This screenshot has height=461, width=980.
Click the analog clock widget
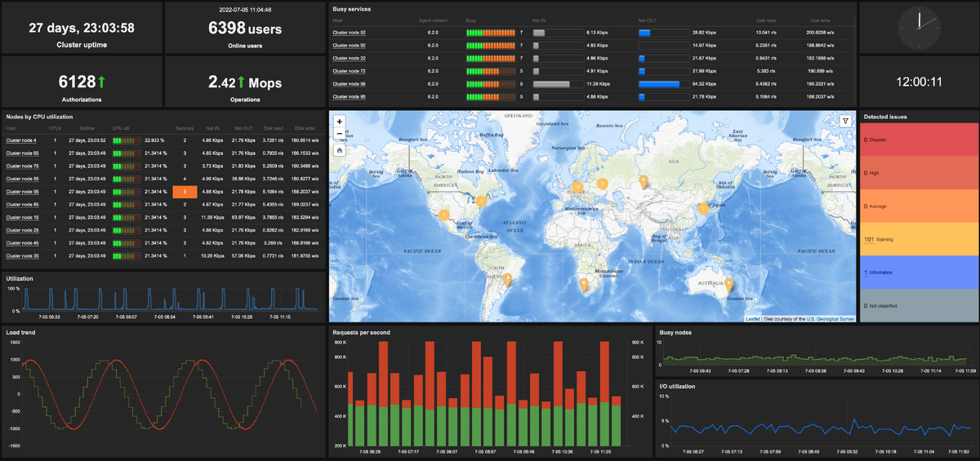coord(919,27)
